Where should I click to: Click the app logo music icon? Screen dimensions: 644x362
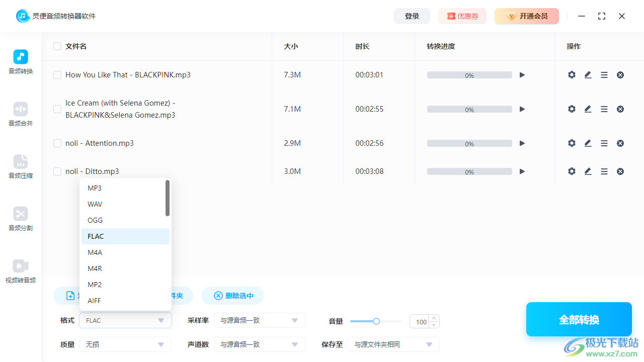click(23, 16)
